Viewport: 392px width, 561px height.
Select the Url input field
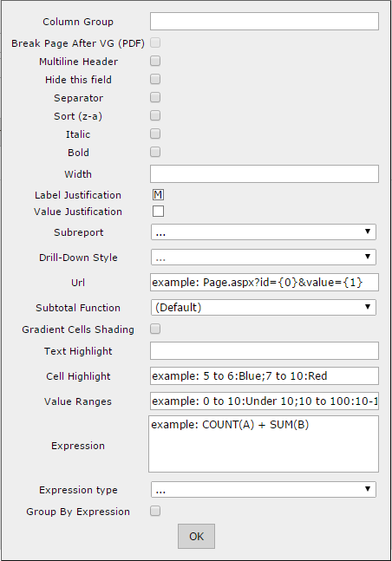coord(265,283)
